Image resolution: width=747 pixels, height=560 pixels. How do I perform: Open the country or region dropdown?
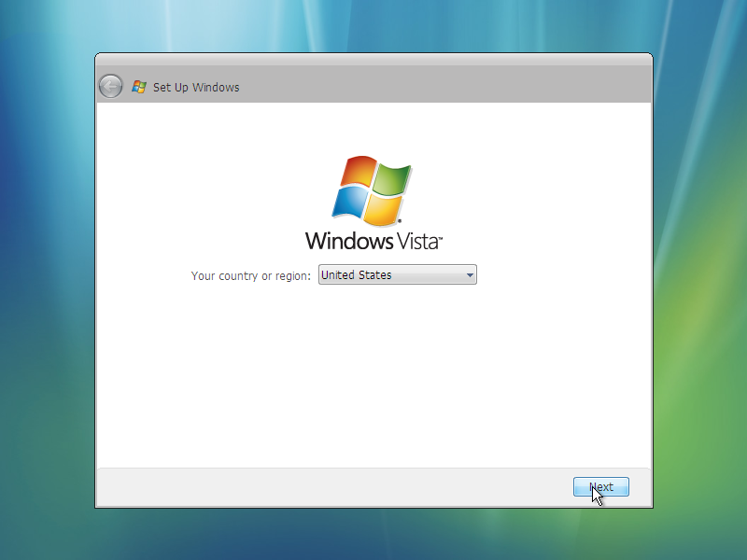tap(398, 274)
